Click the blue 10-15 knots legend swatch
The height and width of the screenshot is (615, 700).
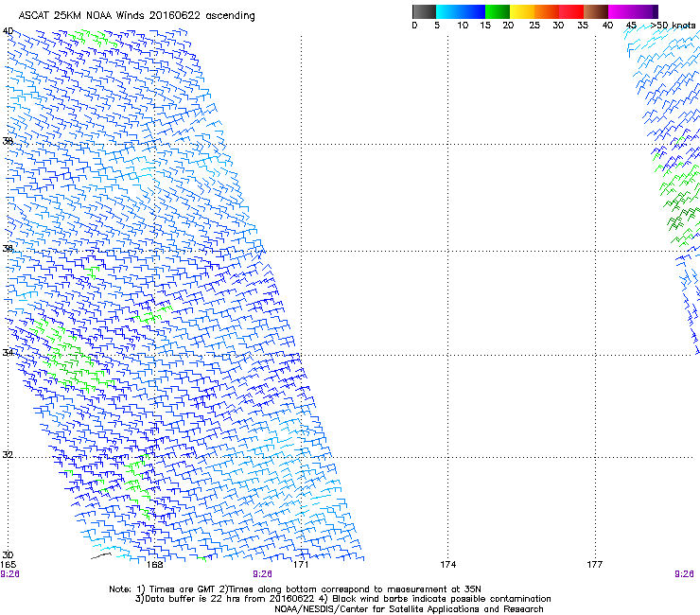click(x=473, y=11)
